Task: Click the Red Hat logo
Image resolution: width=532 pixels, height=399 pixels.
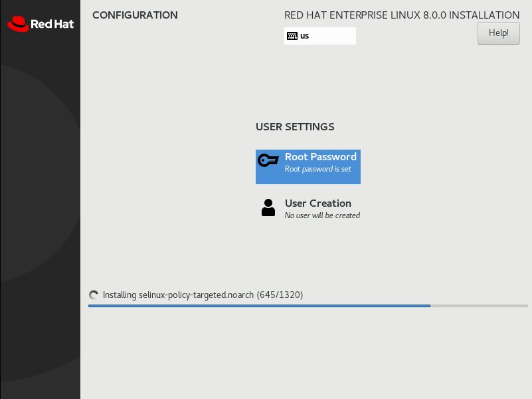Action: click(41, 24)
